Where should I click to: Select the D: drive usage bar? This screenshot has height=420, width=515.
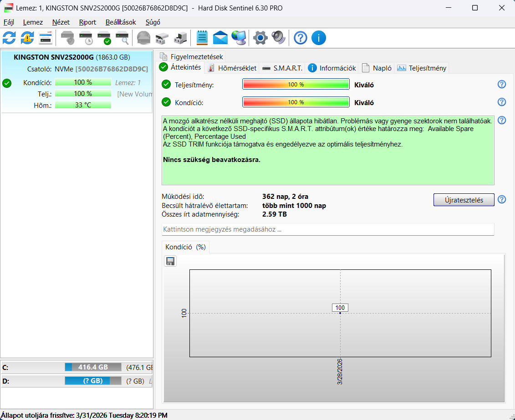tap(93, 381)
